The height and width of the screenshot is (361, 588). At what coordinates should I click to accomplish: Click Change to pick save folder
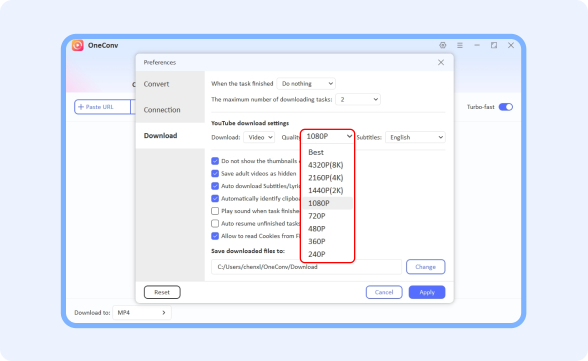[426, 267]
